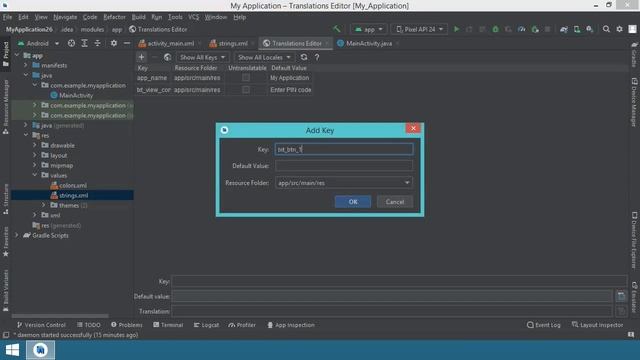640x360 pixels.
Task: Click Sync Project with Gradle Files icon
Action: click(x=564, y=29)
